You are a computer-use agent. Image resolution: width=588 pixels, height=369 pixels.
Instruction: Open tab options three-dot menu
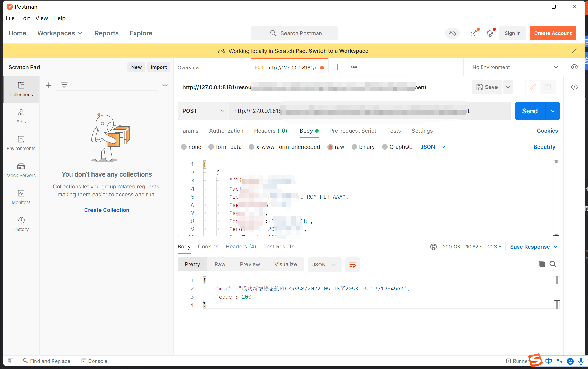pos(354,67)
